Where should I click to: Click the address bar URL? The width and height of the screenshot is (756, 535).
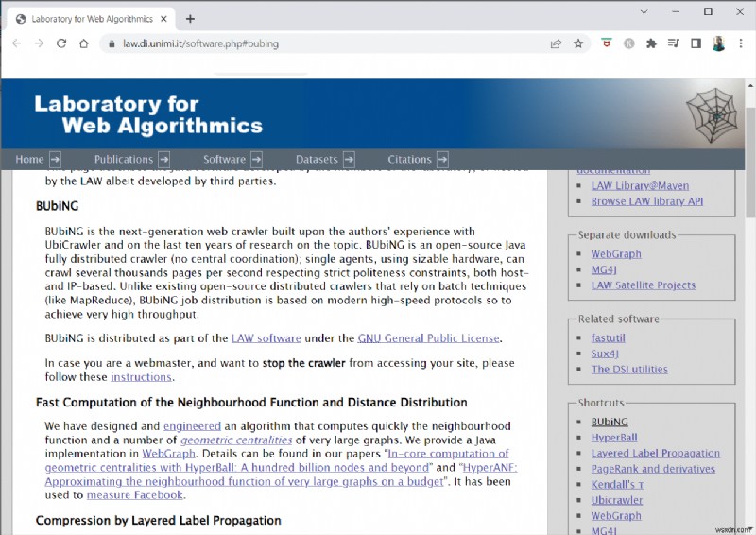(x=200, y=43)
